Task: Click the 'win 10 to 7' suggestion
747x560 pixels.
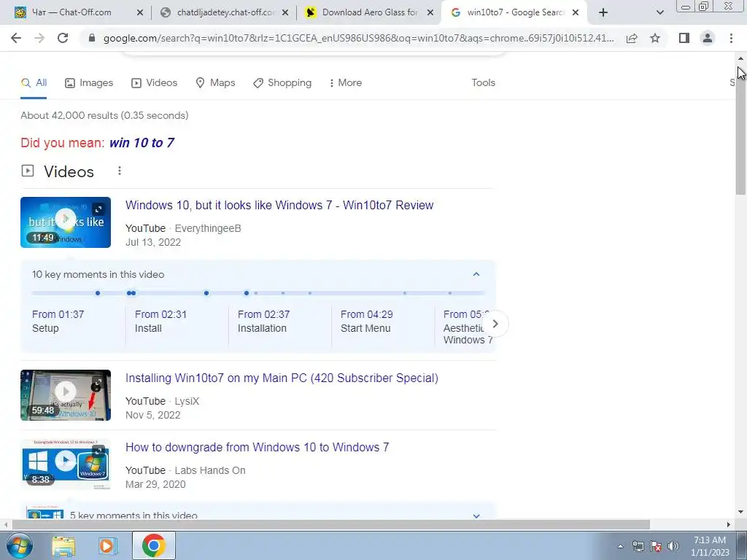Action: pos(142,143)
